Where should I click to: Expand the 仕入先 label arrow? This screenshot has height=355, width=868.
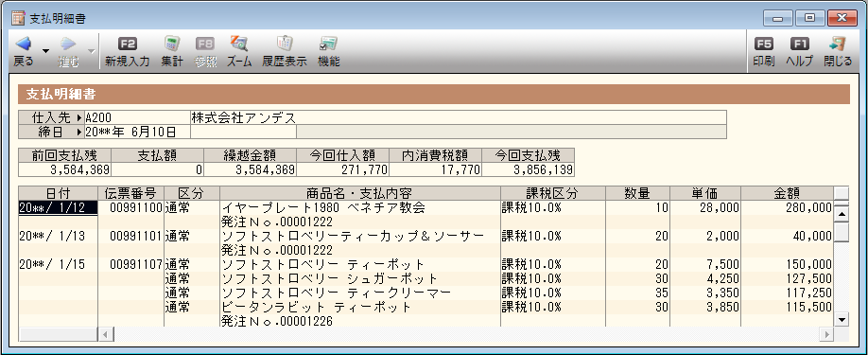coord(79,117)
